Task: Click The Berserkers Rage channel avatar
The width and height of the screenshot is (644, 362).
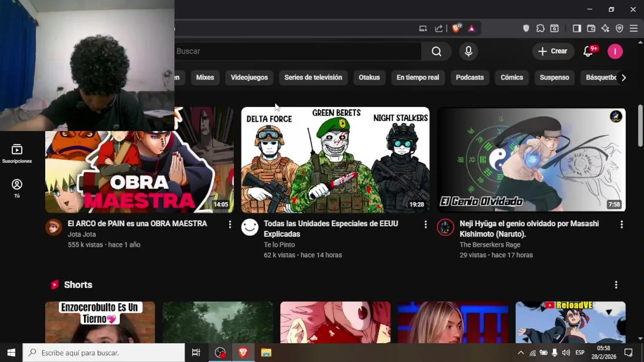Action: 445,227
